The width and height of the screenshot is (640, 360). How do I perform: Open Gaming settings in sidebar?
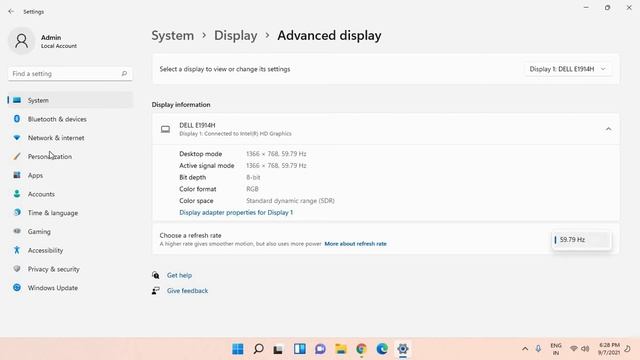coord(70,231)
